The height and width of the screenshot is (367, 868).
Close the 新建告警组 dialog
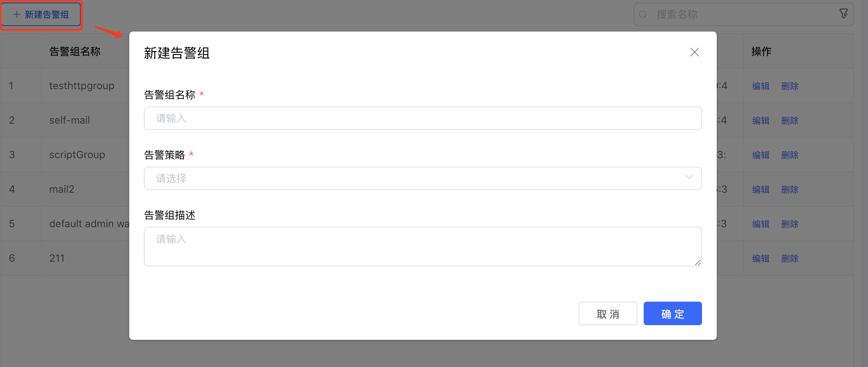(694, 52)
